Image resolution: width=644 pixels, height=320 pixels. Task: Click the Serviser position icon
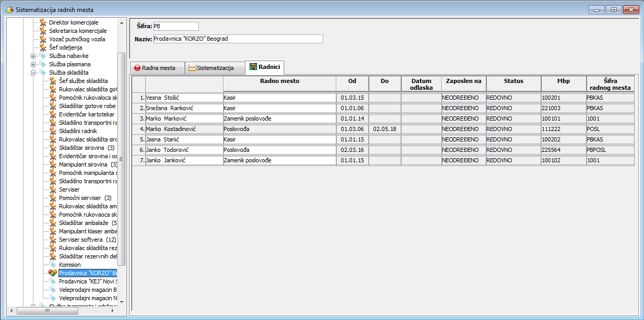[x=53, y=189]
